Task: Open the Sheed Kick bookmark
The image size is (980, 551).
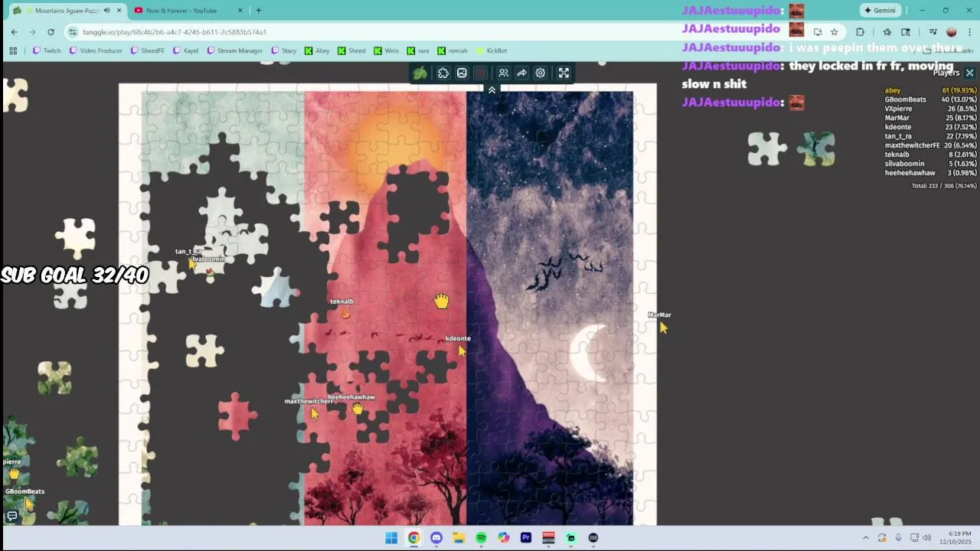Action: pos(351,51)
